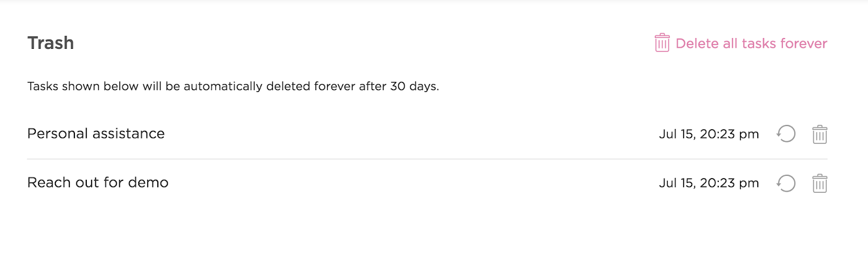The width and height of the screenshot is (868, 259).
Task: Click the Trash page heading
Action: (x=50, y=43)
